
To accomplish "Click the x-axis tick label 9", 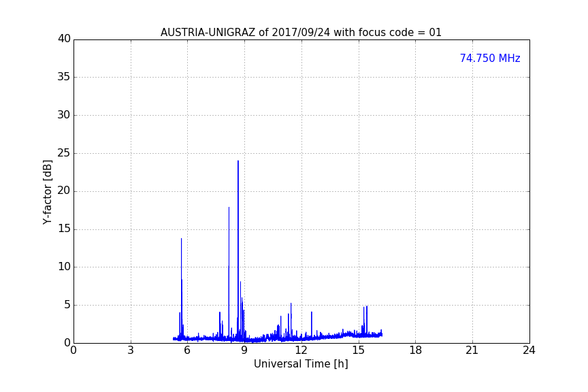I will (244, 350).
